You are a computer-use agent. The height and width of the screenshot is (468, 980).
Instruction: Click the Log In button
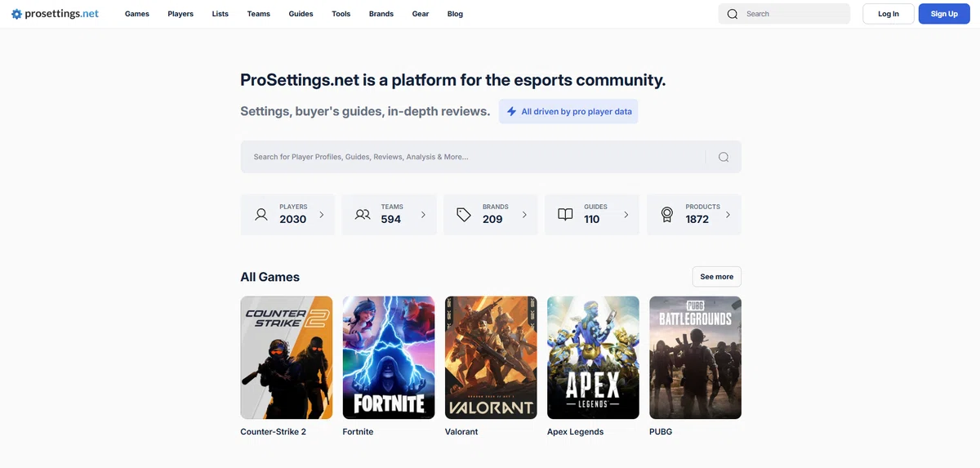click(x=889, y=14)
